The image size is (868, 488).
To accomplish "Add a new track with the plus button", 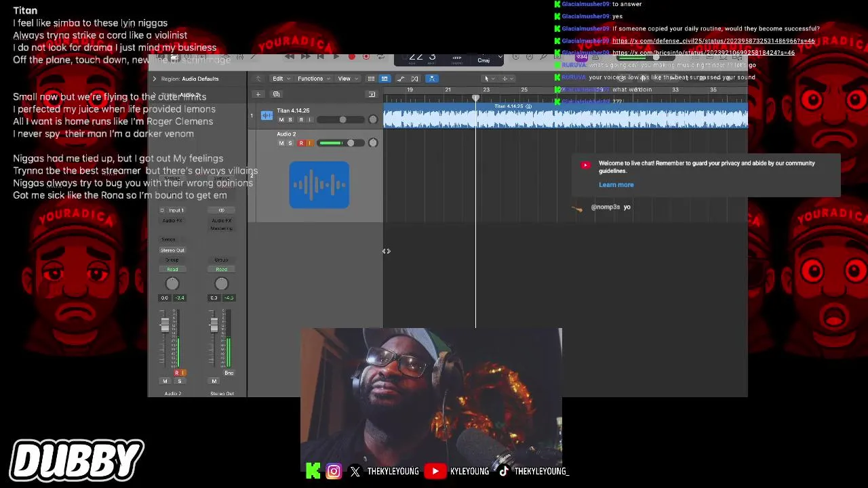I will 258,94.
